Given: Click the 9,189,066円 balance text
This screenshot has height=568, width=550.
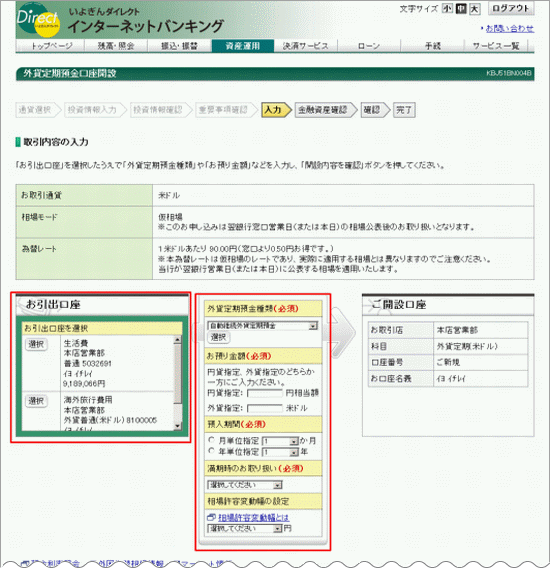Looking at the screenshot, I should coord(84,384).
